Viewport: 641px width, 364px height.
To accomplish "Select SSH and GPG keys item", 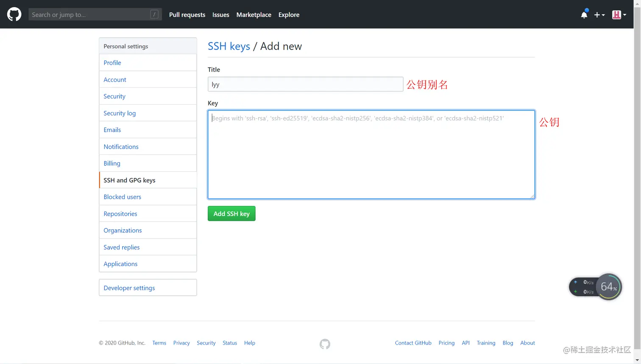I will coord(148,180).
